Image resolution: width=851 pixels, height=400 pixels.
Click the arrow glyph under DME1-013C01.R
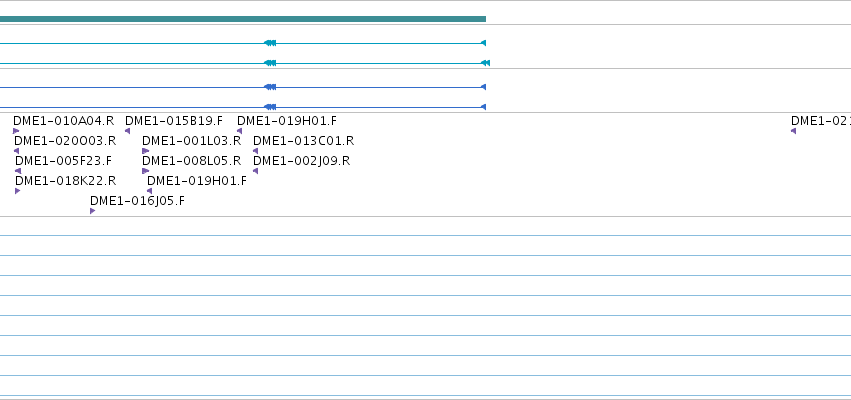coord(256,151)
